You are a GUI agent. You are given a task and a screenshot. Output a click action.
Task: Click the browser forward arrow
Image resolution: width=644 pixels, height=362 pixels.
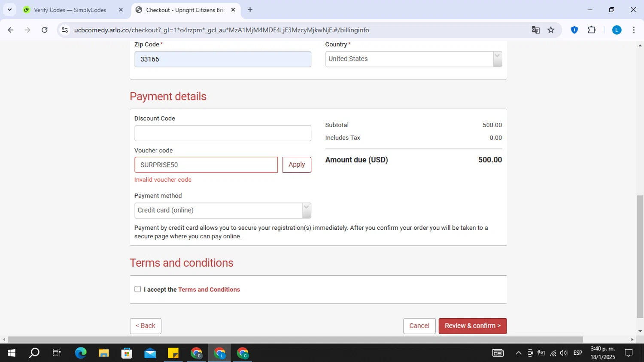tap(27, 30)
